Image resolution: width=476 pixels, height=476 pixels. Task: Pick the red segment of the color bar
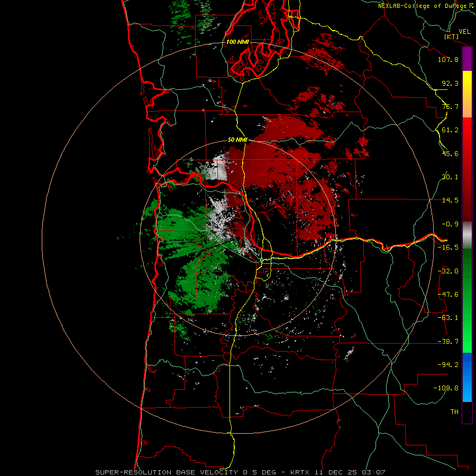(467, 169)
